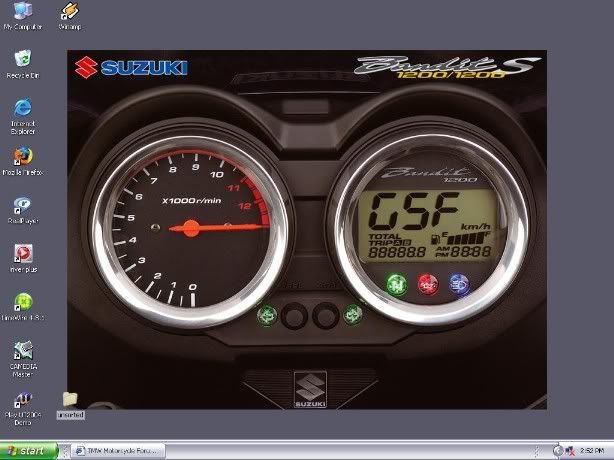This screenshot has width=614, height=460.
Task: Open the Windows Start menu
Action: pyautogui.click(x=29, y=451)
